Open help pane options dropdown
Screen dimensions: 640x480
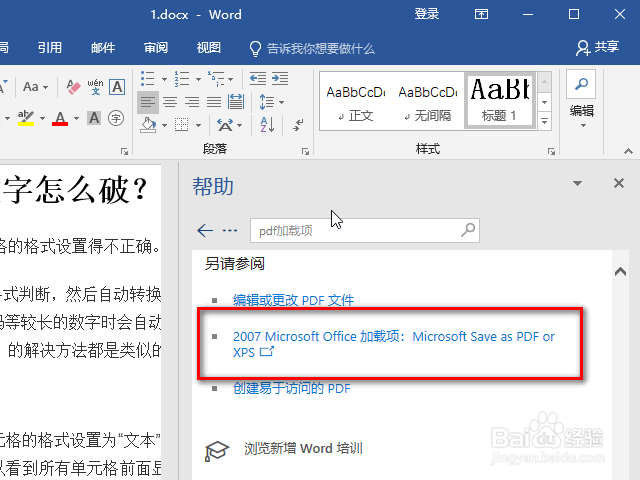coord(577,183)
